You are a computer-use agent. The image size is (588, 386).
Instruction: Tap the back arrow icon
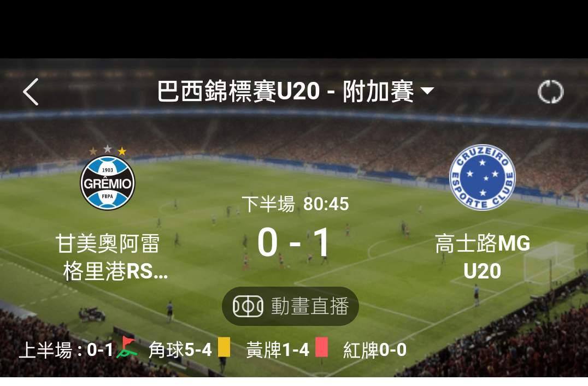click(x=31, y=92)
